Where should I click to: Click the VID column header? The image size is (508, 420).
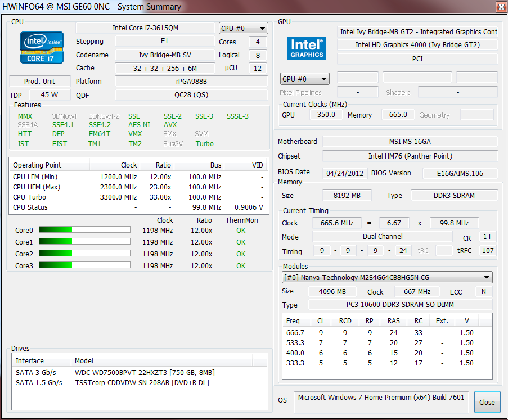[246, 165]
